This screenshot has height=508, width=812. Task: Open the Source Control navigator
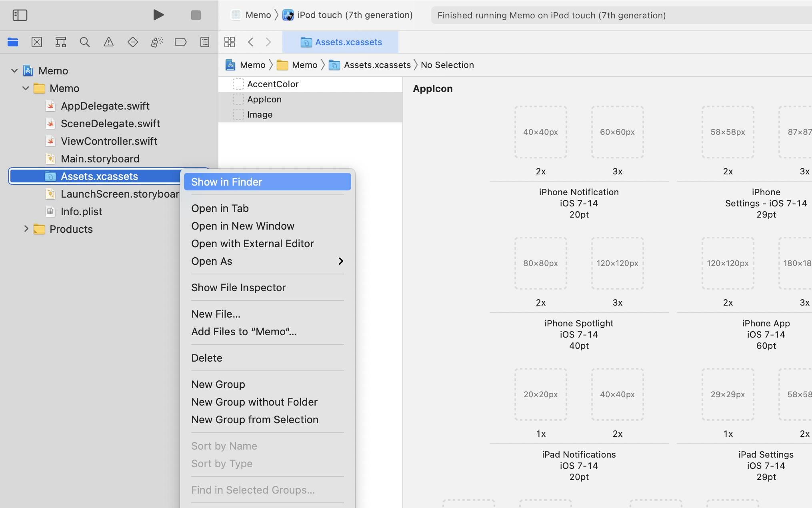(37, 42)
